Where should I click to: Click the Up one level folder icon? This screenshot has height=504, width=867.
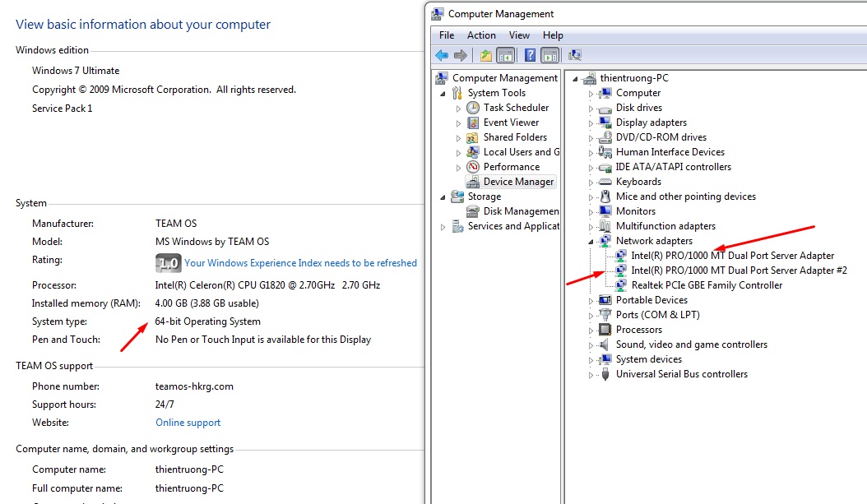485,55
